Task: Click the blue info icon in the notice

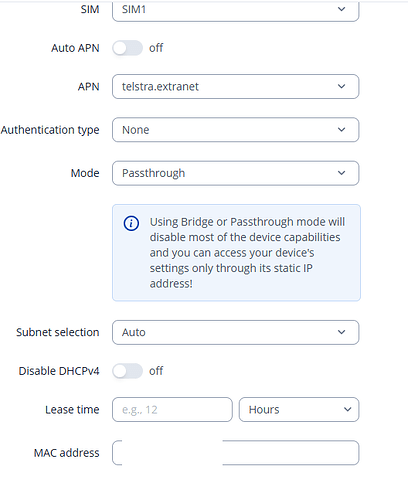Action: (131, 223)
